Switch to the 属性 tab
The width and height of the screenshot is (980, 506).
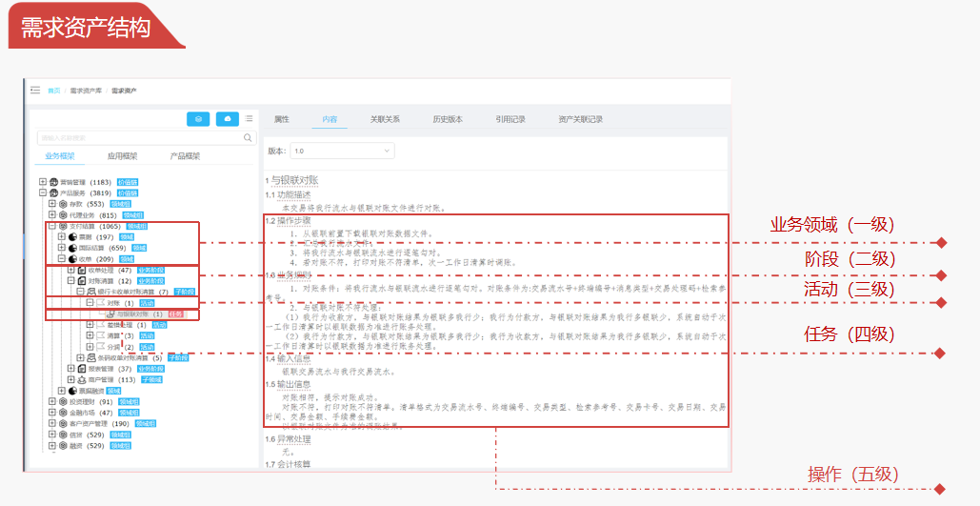pos(282,119)
